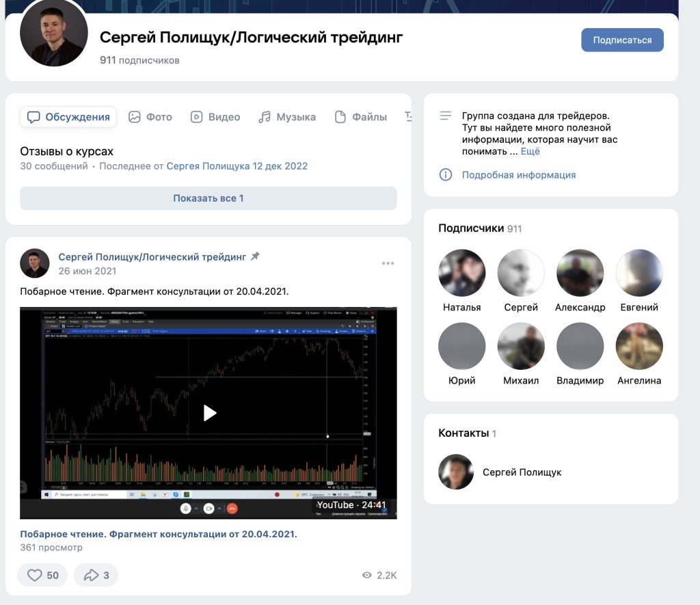Screen dimensions: 700x605
Task: Click the Музыка note icon
Action: click(265, 117)
